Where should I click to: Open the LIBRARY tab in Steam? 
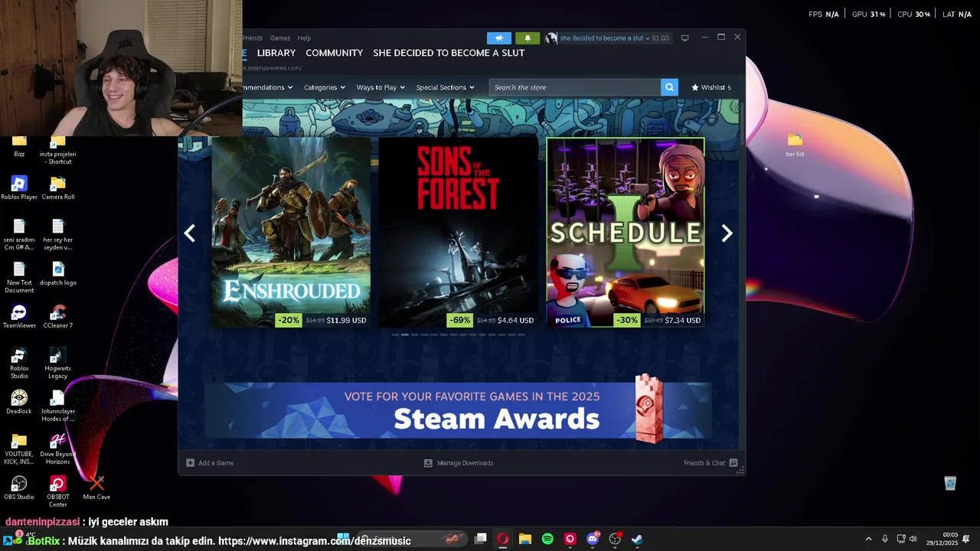[276, 53]
